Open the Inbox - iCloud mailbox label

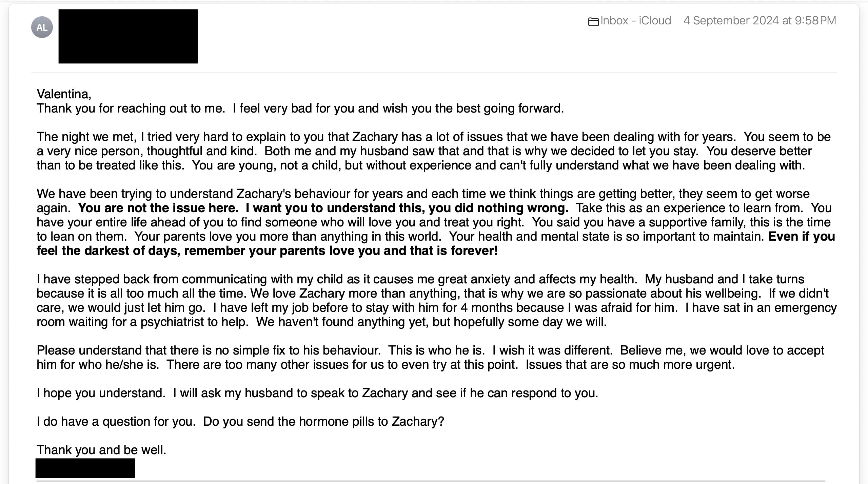635,21
